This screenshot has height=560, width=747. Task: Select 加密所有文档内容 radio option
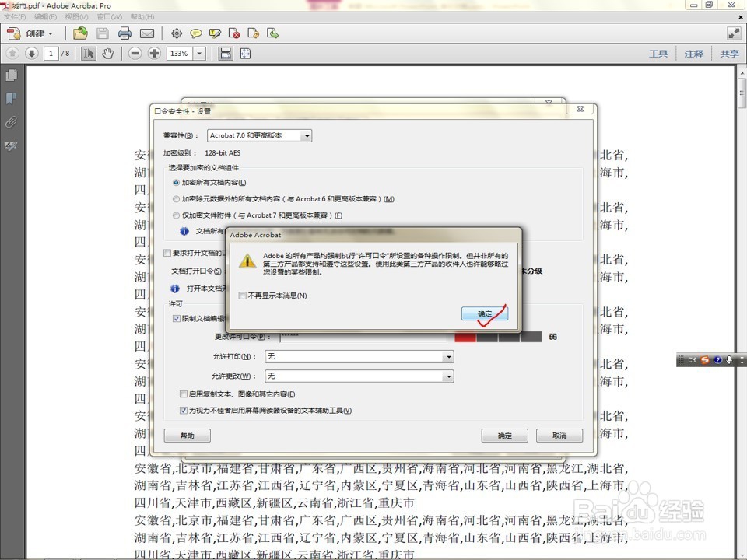point(176,182)
